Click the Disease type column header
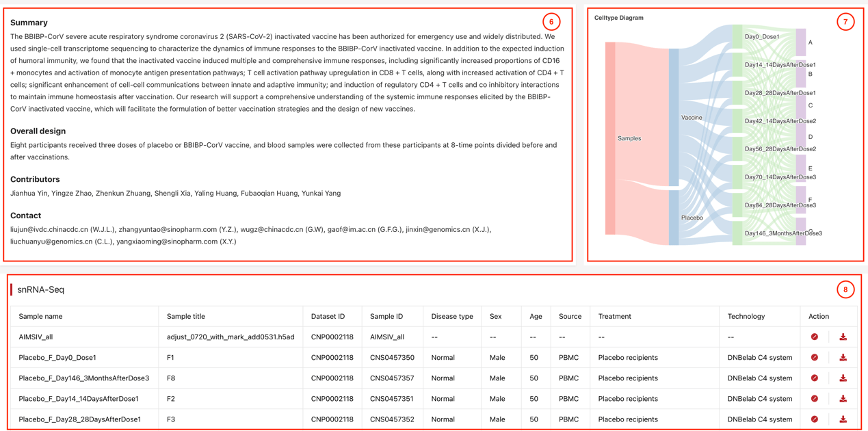Image resolution: width=868 pixels, height=431 pixels. click(452, 316)
